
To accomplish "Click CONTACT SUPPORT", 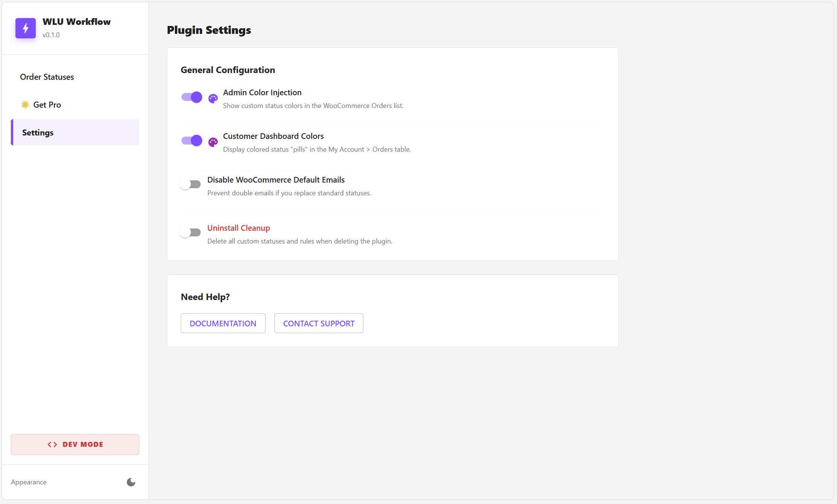I will 319,323.
